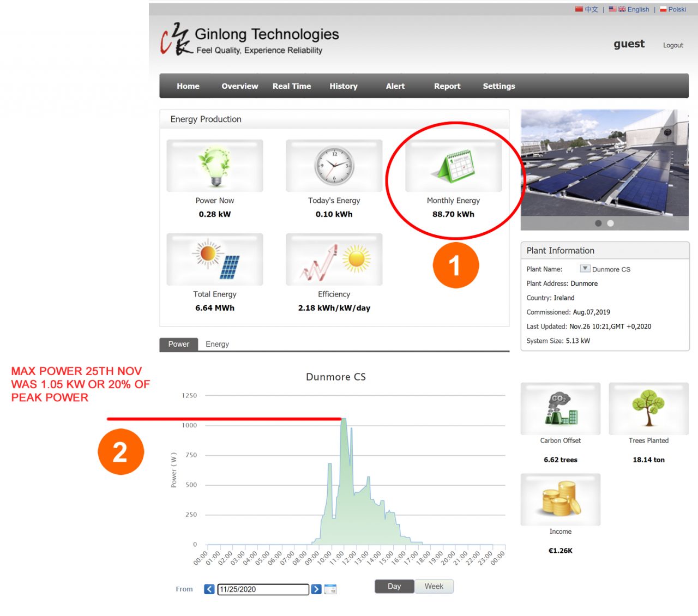Image resolution: width=698 pixels, height=616 pixels.
Task: Click the Trees Planted tree icon
Action: click(x=648, y=408)
